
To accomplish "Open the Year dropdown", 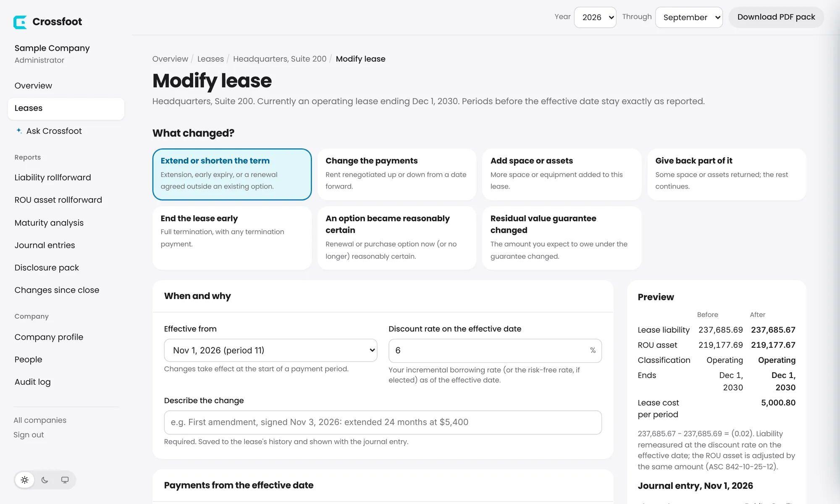I will pos(595,17).
